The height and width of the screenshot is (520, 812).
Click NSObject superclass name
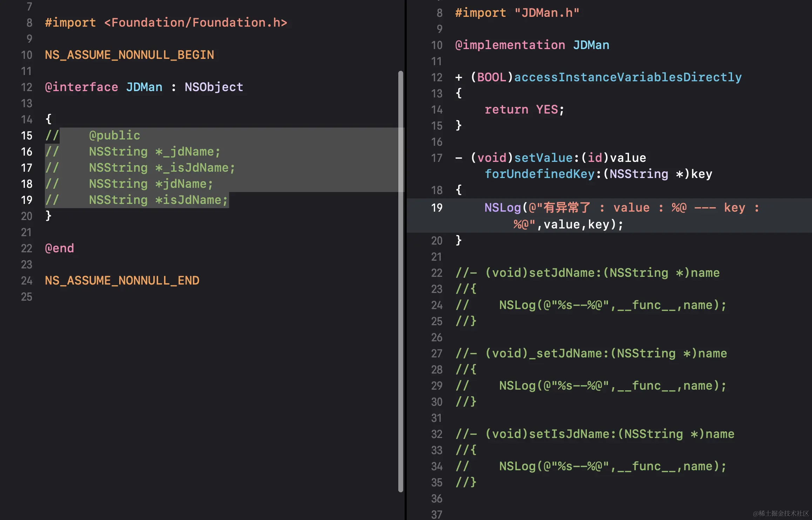[214, 87]
